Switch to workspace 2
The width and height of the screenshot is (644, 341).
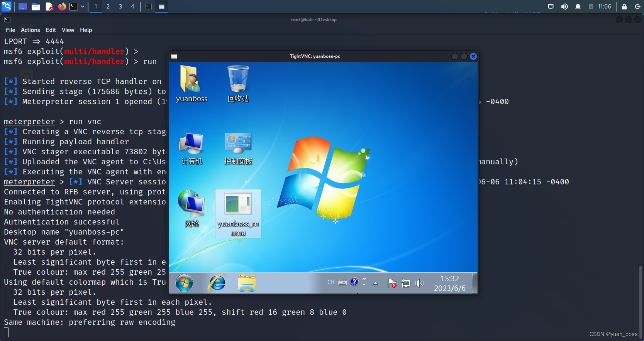point(108,7)
